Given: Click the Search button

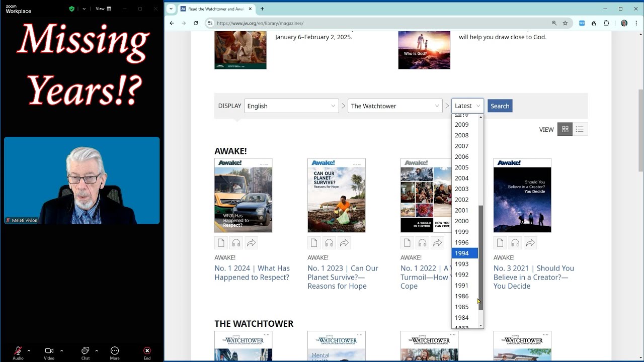Looking at the screenshot, I should 500,106.
